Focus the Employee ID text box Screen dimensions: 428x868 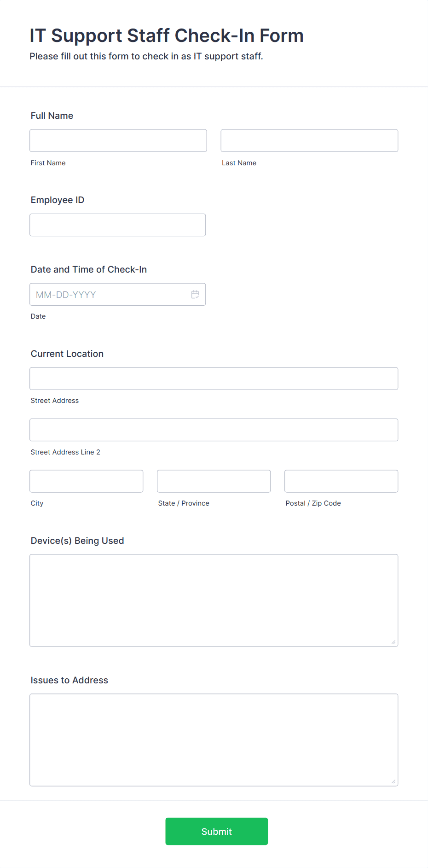click(118, 225)
